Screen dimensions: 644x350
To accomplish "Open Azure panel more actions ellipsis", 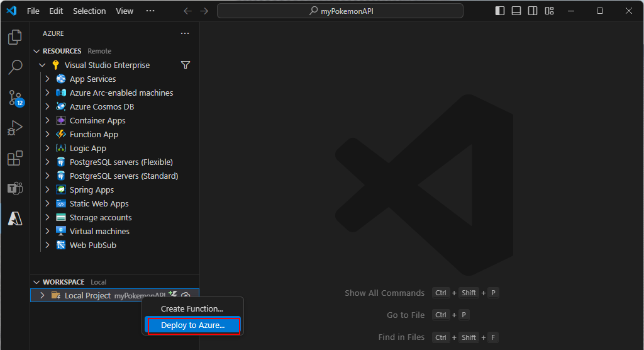I will pyautogui.click(x=185, y=33).
